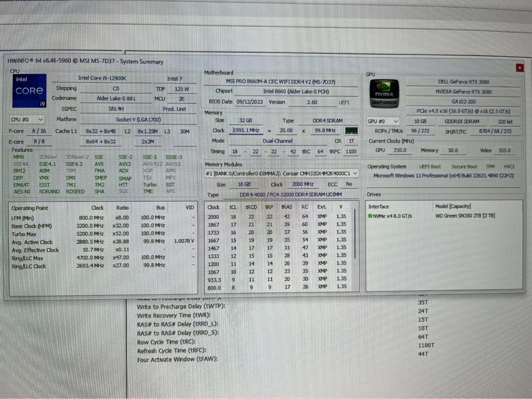Click the Secure Boot indicator

tap(464, 167)
